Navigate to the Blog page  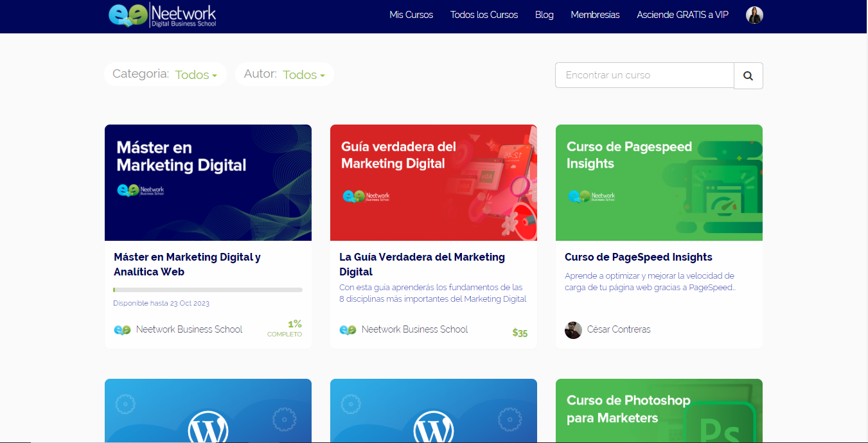point(544,15)
